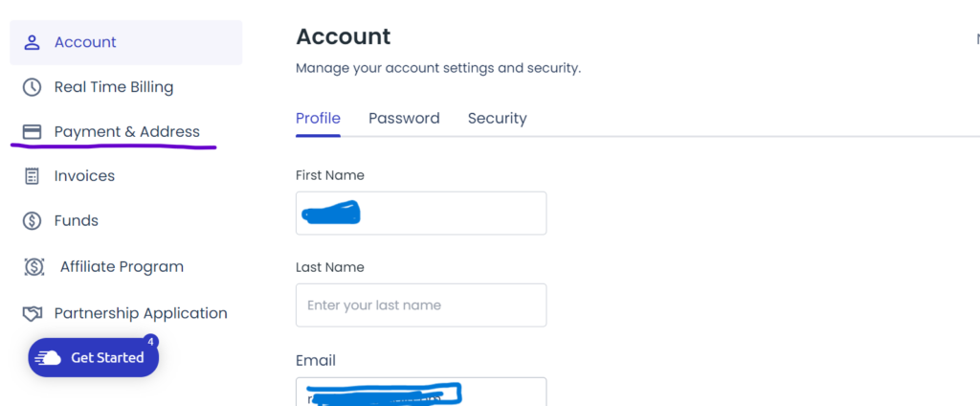
Task: Focus the First Name input field
Action: click(421, 214)
